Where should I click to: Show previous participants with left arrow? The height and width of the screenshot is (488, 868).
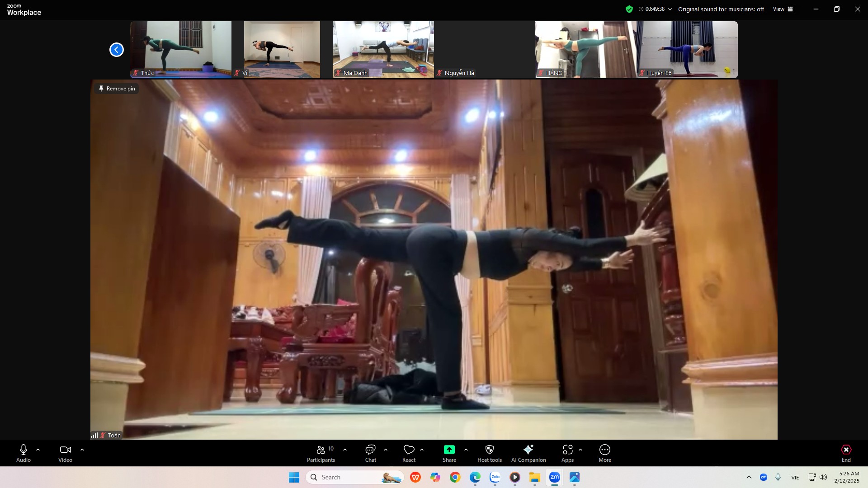click(x=117, y=50)
